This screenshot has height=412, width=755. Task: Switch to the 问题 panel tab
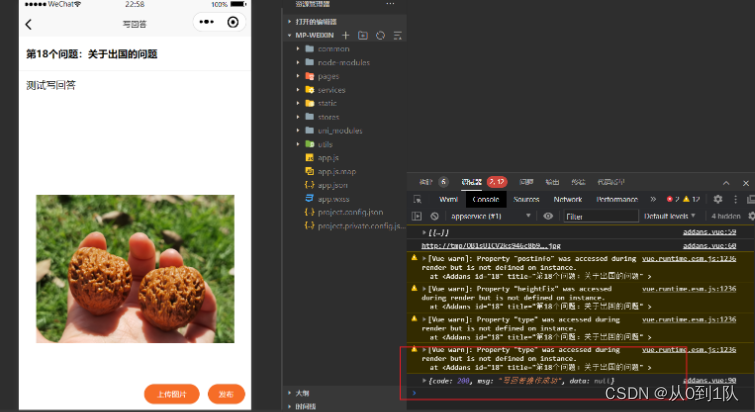526,182
